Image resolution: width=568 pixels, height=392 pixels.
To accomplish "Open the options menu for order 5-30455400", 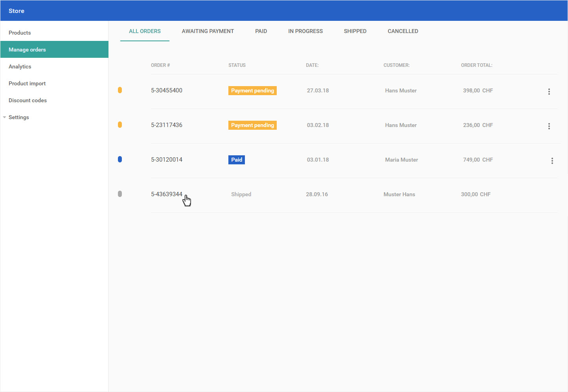I will pos(549,92).
